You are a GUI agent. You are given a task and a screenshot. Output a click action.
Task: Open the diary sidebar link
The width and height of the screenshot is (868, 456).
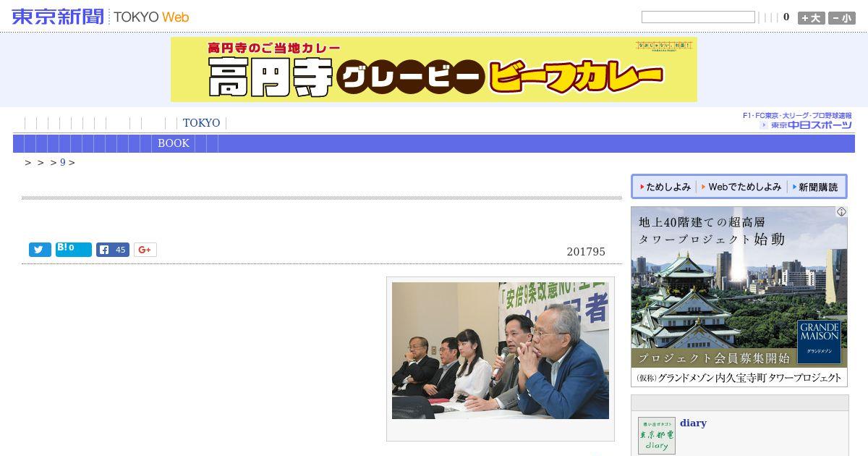[x=693, y=423]
